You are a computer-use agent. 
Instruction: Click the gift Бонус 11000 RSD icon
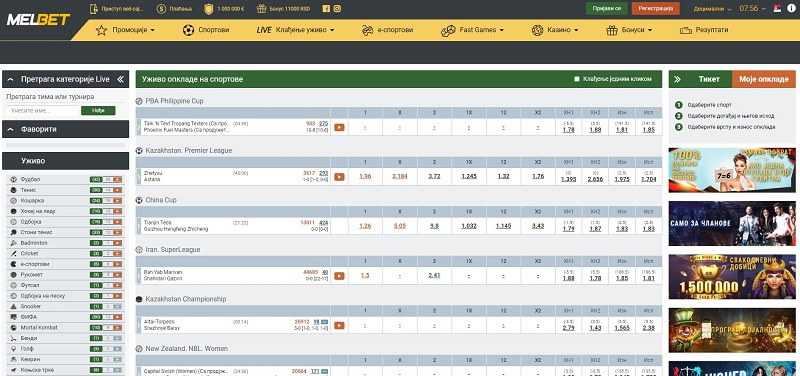click(262, 9)
